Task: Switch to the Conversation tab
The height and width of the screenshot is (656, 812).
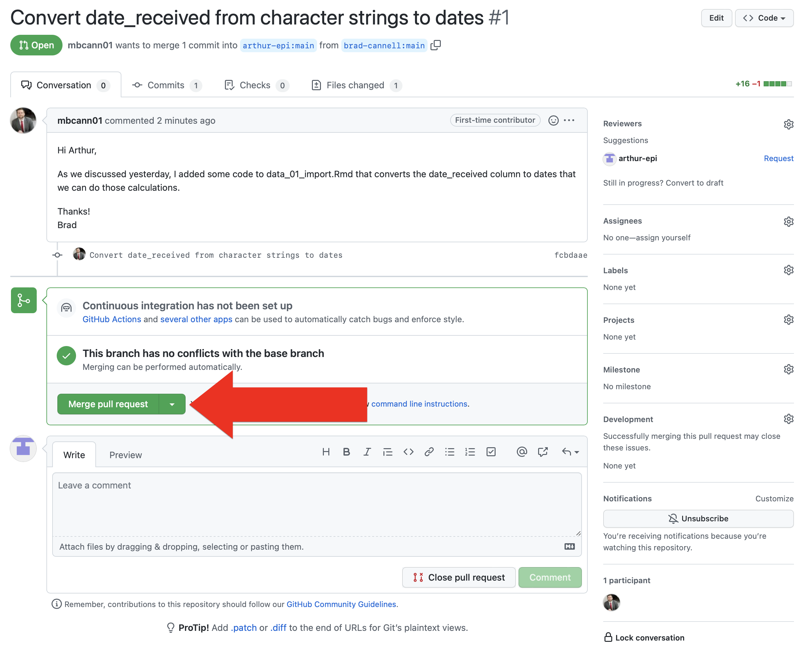Action: coord(66,85)
